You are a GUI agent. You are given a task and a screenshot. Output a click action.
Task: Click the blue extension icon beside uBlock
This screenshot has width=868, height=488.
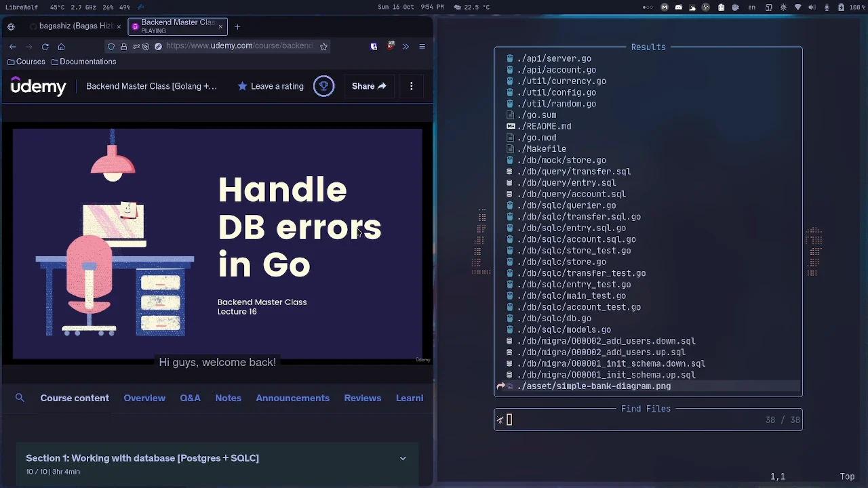(x=374, y=47)
